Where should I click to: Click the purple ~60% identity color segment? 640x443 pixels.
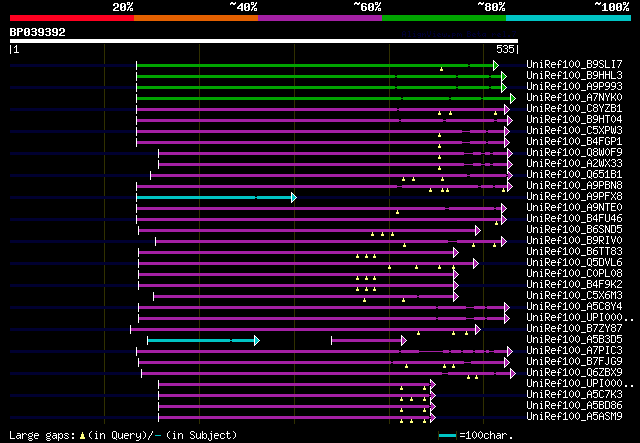pos(320,18)
